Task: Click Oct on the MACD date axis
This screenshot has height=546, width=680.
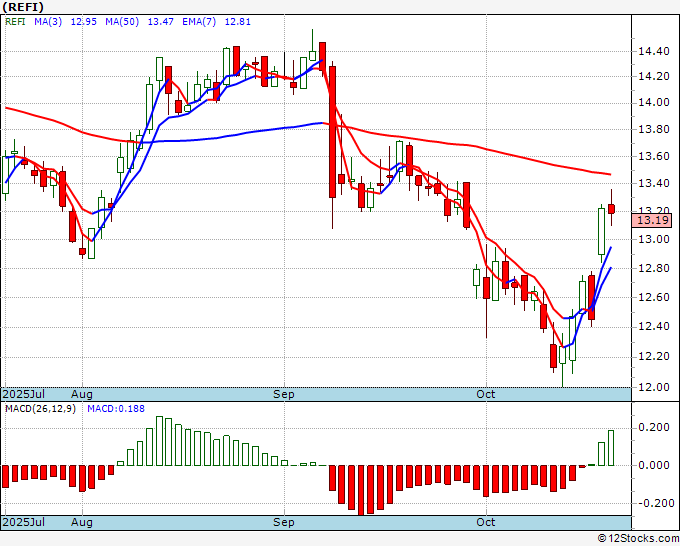Action: (485, 522)
